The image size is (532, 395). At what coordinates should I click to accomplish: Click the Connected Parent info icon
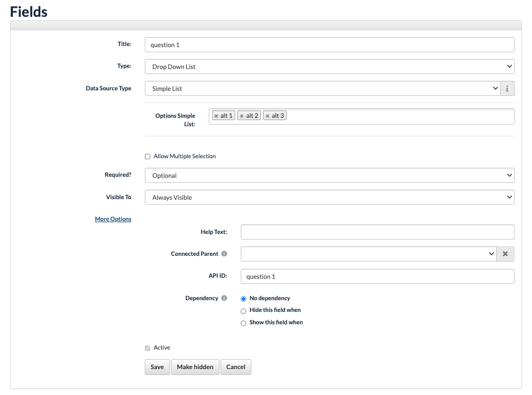click(224, 254)
